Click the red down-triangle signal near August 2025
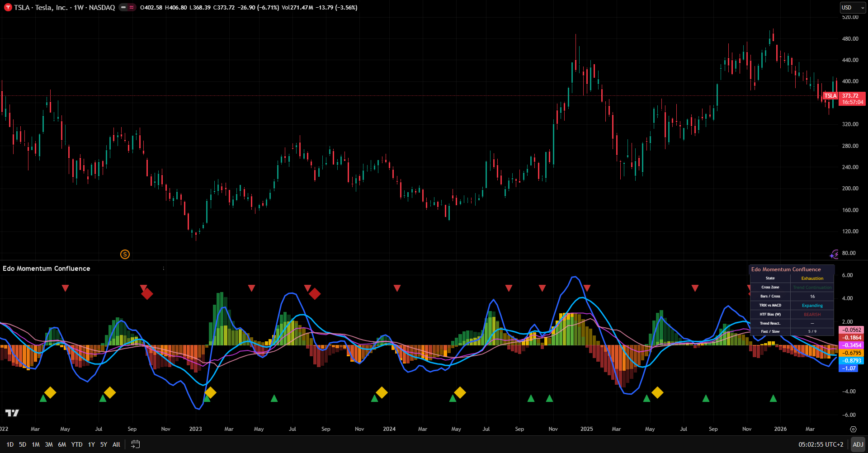The image size is (868, 453). tap(695, 288)
